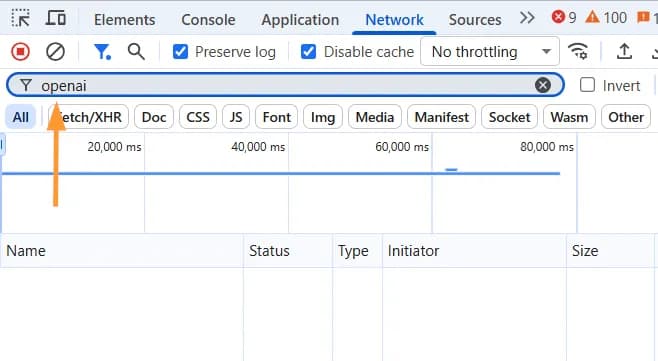Filter requests by Manifest type
658x361 pixels.
coord(441,117)
